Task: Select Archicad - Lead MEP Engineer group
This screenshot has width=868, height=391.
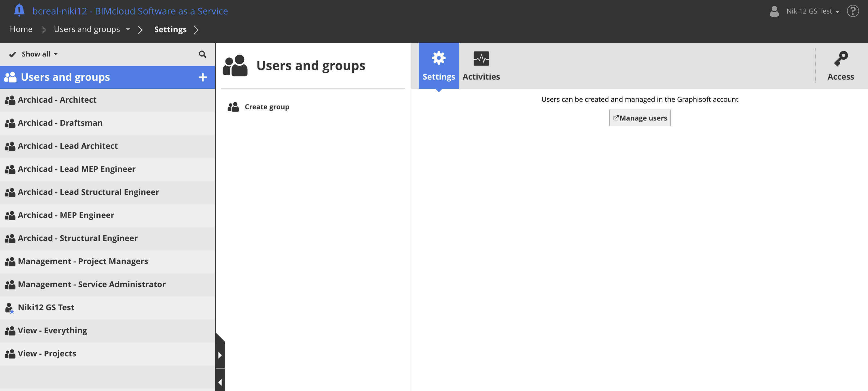Action: pos(107,169)
